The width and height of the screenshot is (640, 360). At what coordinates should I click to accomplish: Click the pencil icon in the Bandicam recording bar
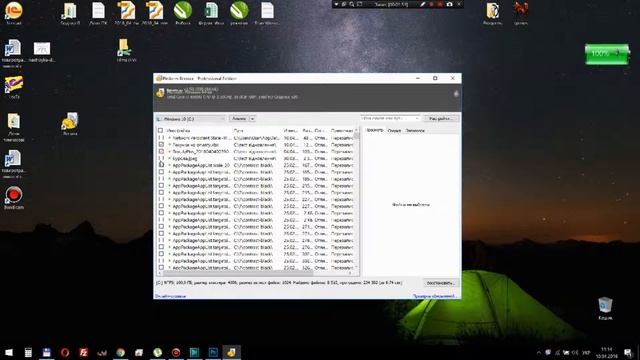coord(423,4)
